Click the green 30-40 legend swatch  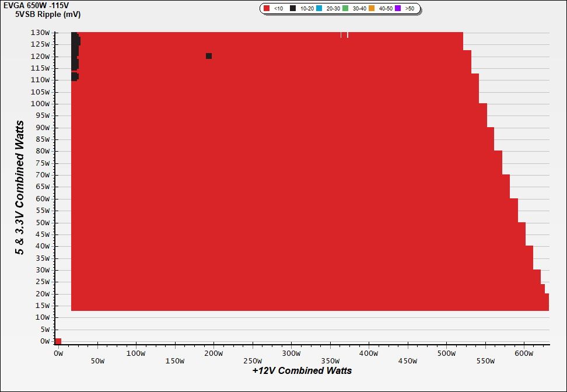345,8
